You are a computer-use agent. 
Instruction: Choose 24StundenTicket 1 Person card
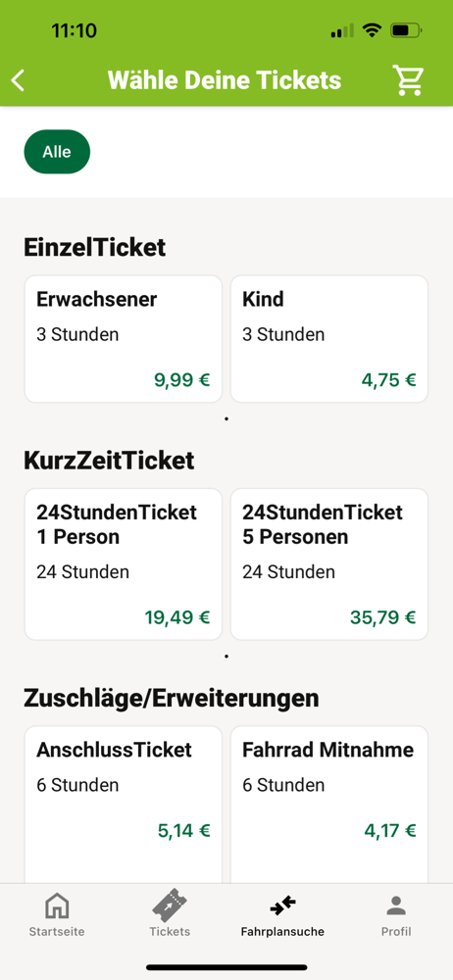click(124, 564)
